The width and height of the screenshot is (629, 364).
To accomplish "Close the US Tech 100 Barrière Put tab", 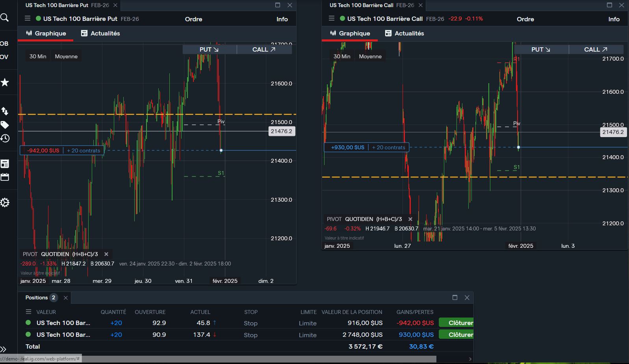I will click(x=115, y=5).
